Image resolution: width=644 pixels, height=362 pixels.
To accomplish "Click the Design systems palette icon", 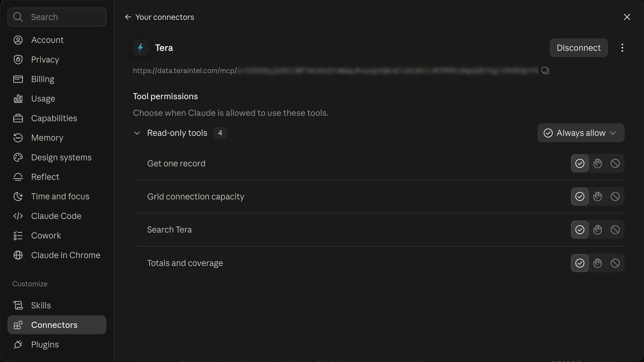I will 18,157.
